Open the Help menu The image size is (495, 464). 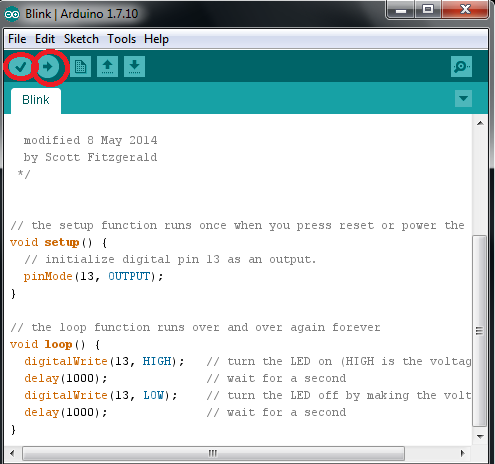pos(156,39)
